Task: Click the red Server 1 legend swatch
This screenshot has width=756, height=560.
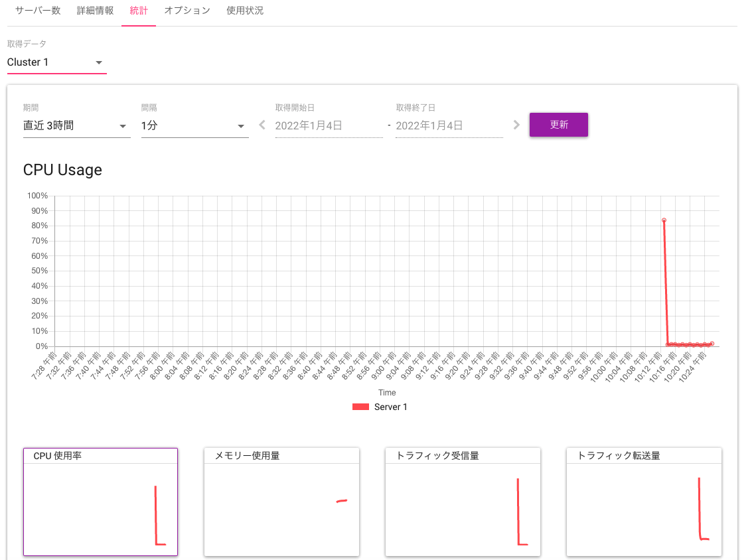Action: pos(360,406)
